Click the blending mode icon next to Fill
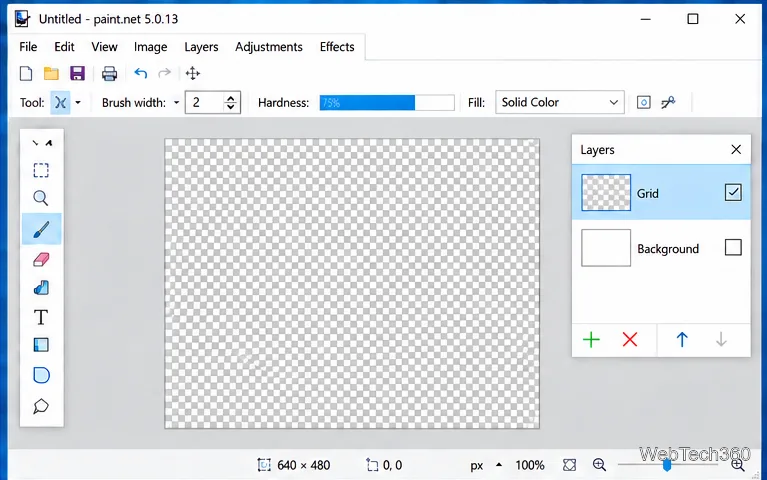Viewport: 767px width, 480px height. pos(644,102)
